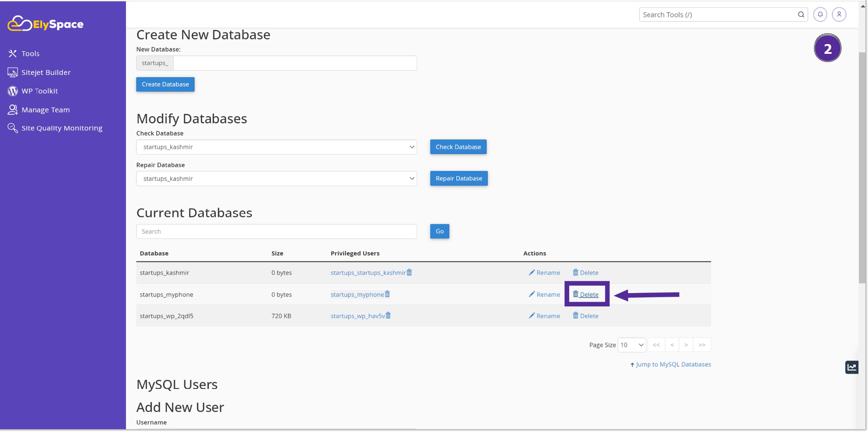Open the user account icon
868x444 pixels.
839,14
